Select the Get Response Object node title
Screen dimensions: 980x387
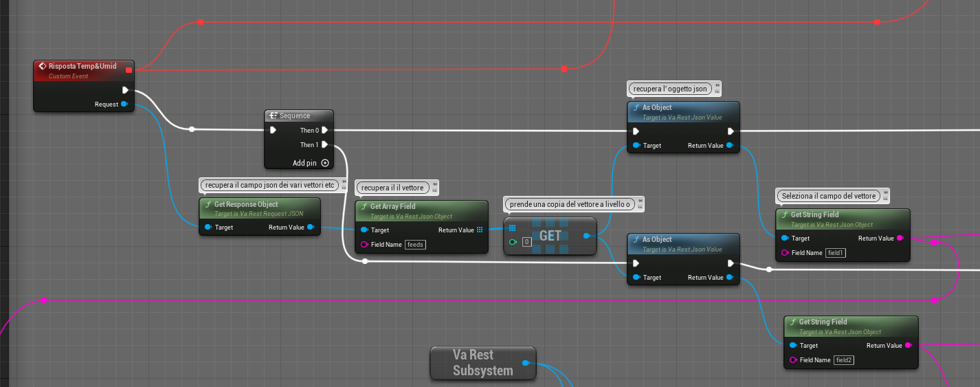tap(246, 204)
